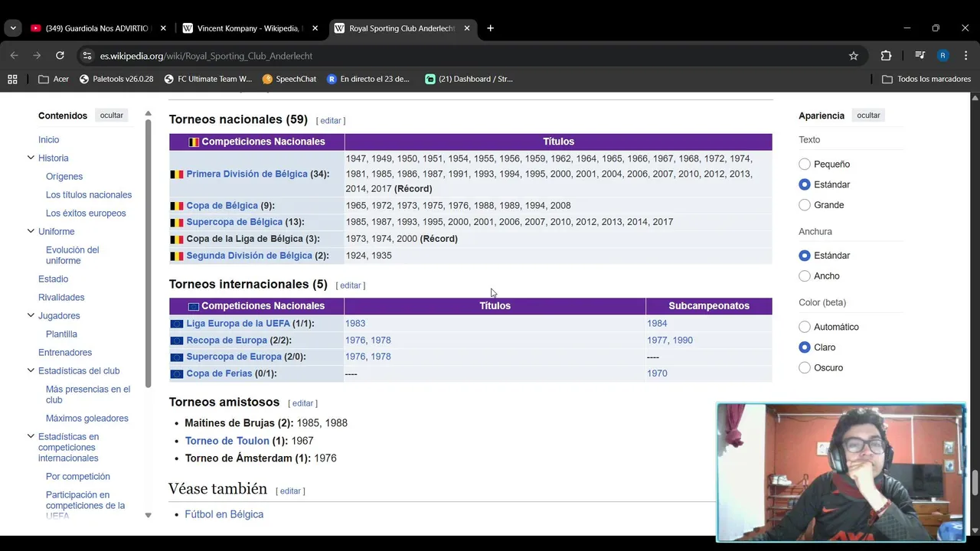Click the webcam video overlay
980x551 pixels.
[x=841, y=472]
